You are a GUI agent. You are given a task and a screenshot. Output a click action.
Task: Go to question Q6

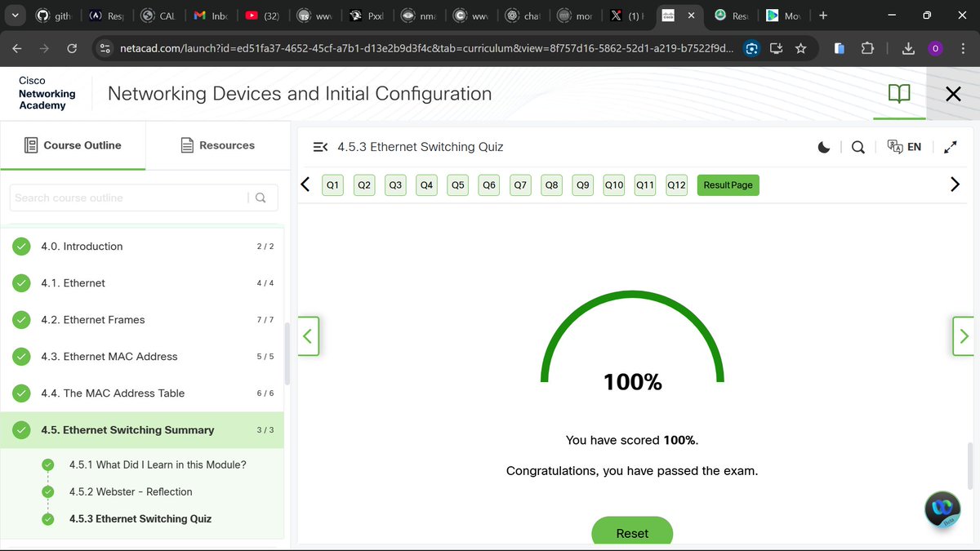pos(489,185)
